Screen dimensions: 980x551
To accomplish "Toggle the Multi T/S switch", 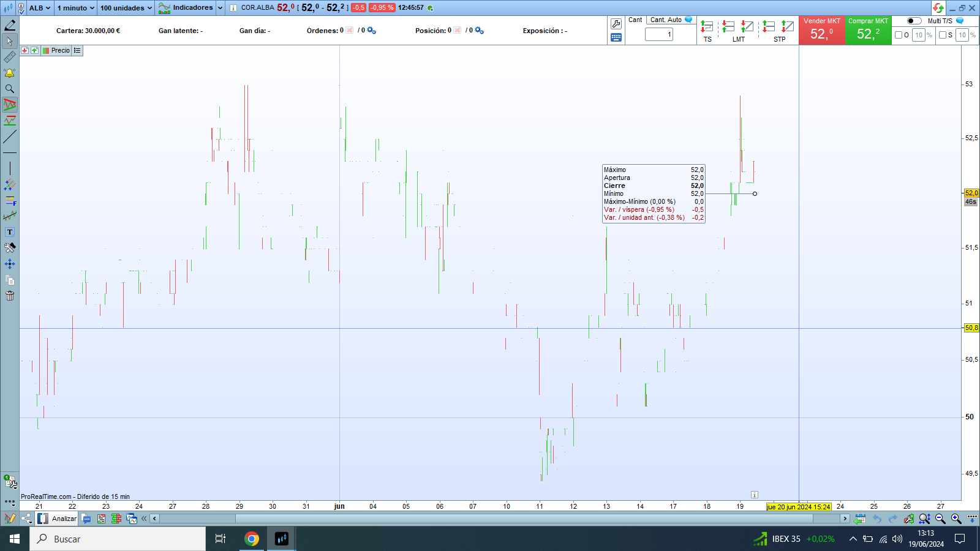I will click(914, 21).
